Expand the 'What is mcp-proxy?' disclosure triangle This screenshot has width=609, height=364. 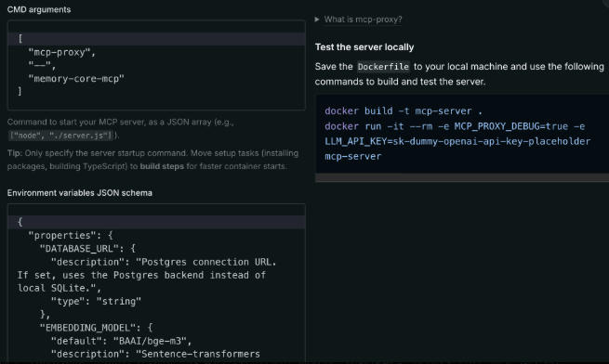[x=317, y=19]
